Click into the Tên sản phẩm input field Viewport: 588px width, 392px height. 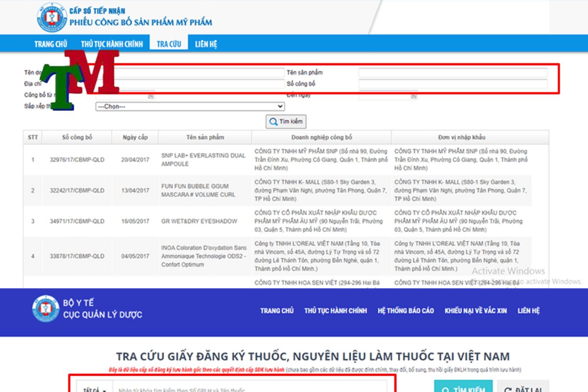(453, 73)
